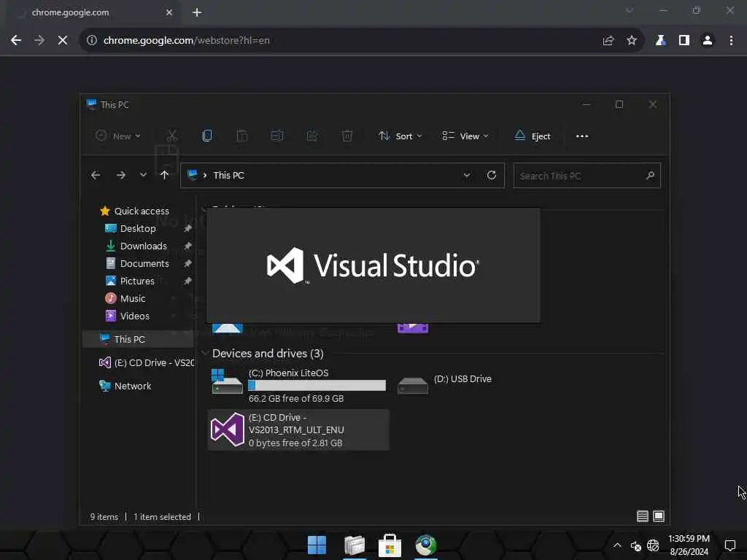
Task: Expand recent locations chevron in Explorer
Action: (x=143, y=175)
